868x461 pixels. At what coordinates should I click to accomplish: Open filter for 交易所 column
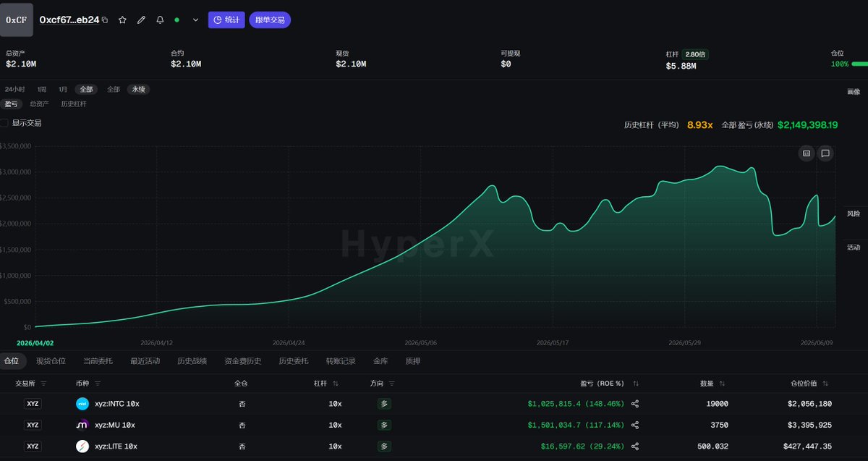pyautogui.click(x=43, y=384)
